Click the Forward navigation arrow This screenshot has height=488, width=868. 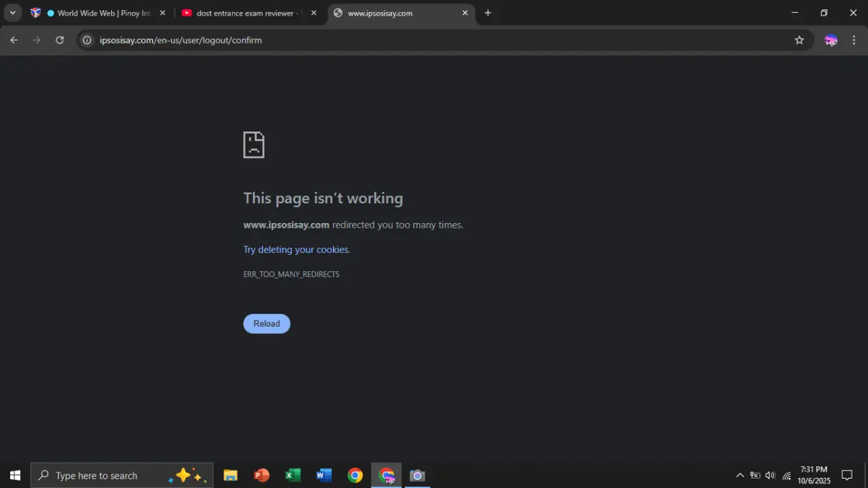point(37,40)
